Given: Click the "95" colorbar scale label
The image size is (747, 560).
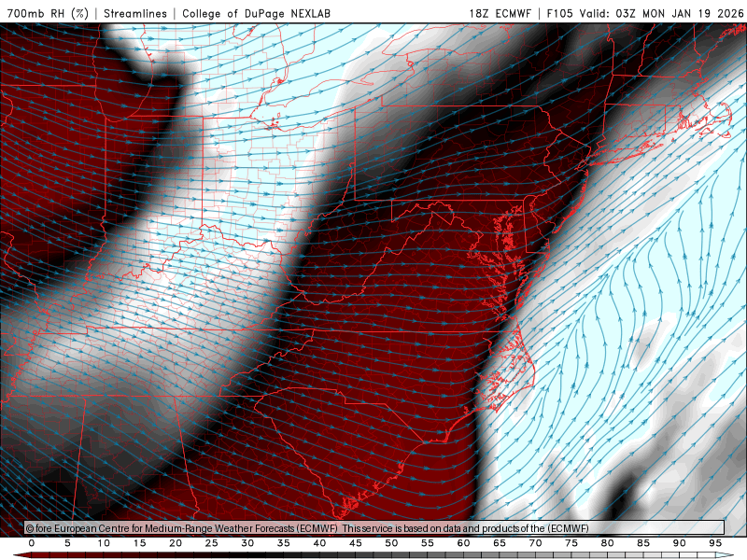Looking at the screenshot, I should click(715, 543).
